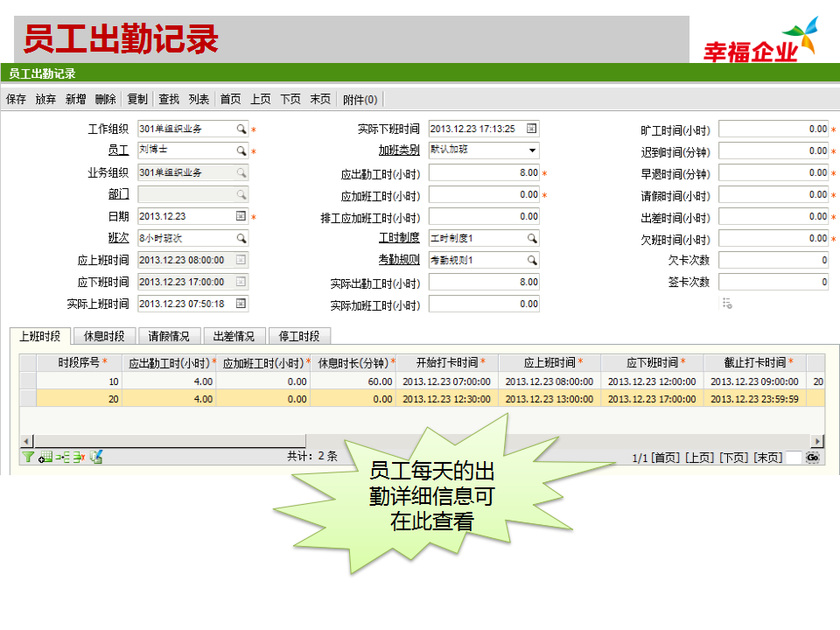Image resolution: width=840 pixels, height=630 pixels.
Task: Expand the 加班类别 dropdown
Action: [x=532, y=150]
